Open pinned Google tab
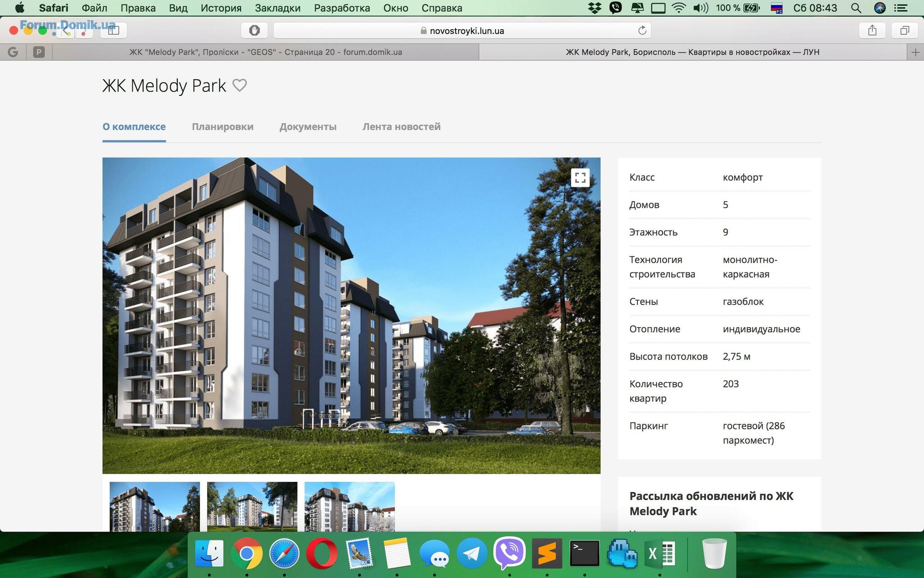The width and height of the screenshot is (924, 578). pos(13,52)
